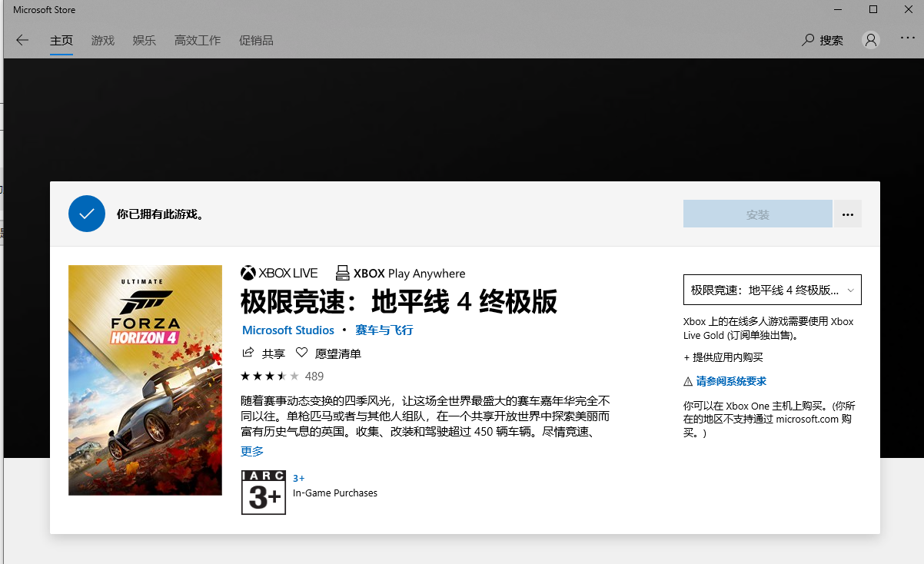Click the game title 极限竞速：地平线 4 终极版
Screen dimensions: 924x564
[399, 302]
